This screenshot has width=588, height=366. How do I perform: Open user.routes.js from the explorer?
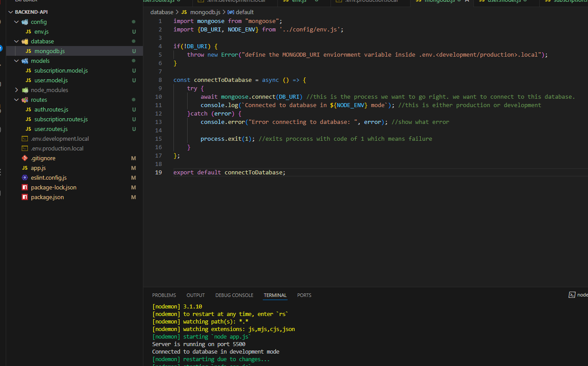click(x=51, y=129)
